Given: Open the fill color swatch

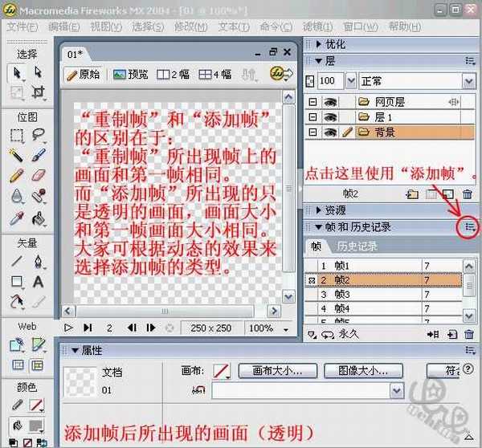Looking at the screenshot, I should 36,426.
